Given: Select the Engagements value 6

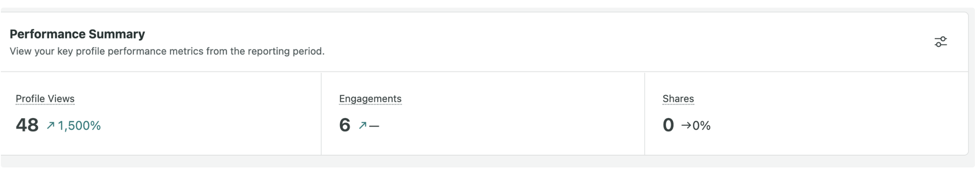Looking at the screenshot, I should pyautogui.click(x=344, y=125).
